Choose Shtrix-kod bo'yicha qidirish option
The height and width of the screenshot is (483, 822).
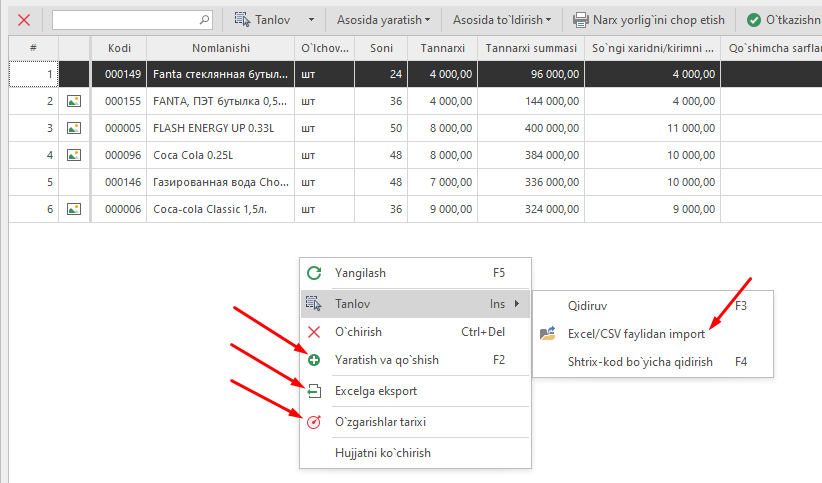pyautogui.click(x=640, y=362)
